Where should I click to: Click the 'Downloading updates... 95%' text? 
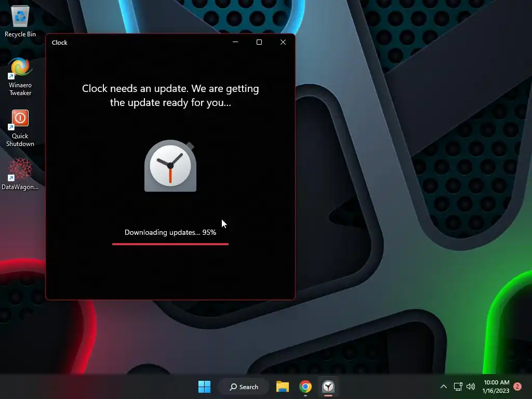pos(170,232)
